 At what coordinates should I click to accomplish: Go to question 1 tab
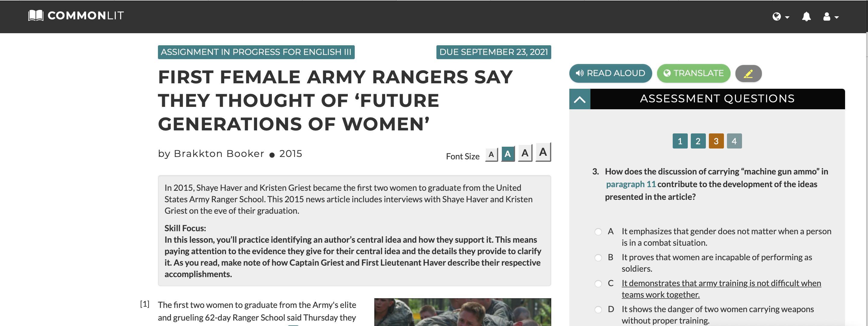[x=680, y=141]
